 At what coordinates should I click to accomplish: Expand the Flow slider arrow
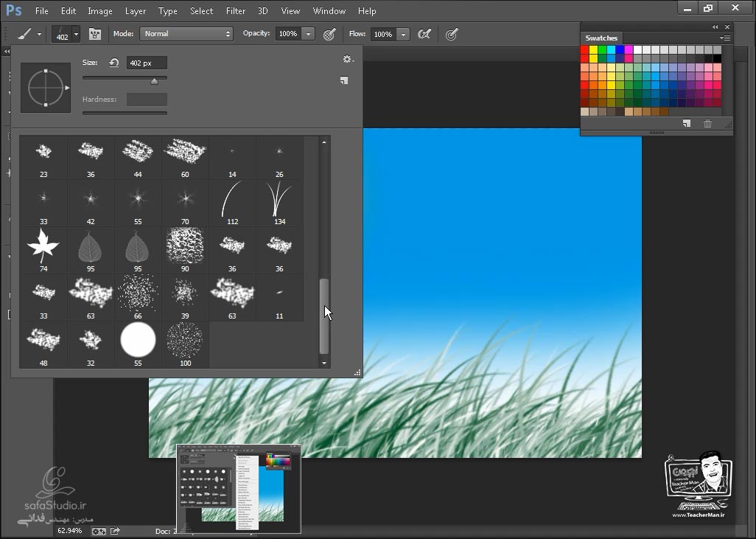(x=404, y=34)
